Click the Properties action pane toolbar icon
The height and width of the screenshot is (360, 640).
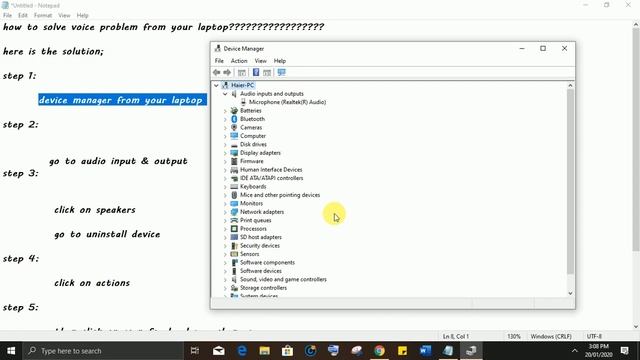(267, 73)
